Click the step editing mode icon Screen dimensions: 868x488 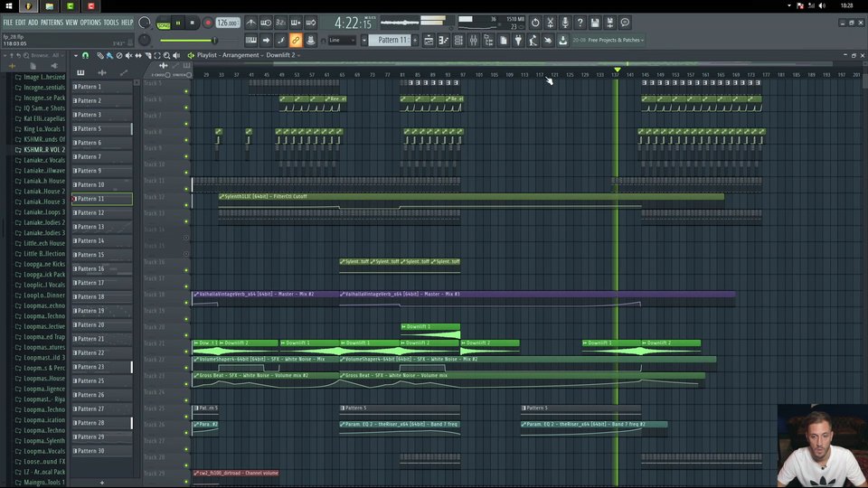(x=280, y=40)
